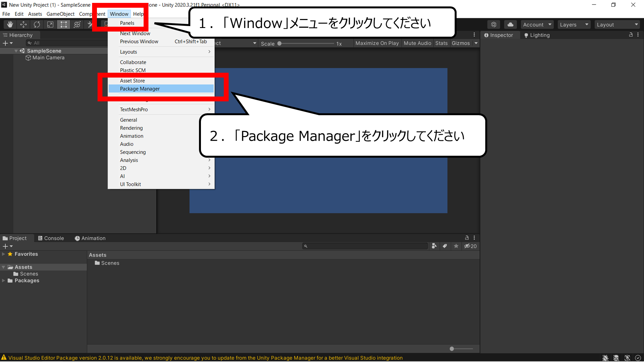Expand the Packages folder
Screen dimensions: 644x362
(x=4, y=281)
